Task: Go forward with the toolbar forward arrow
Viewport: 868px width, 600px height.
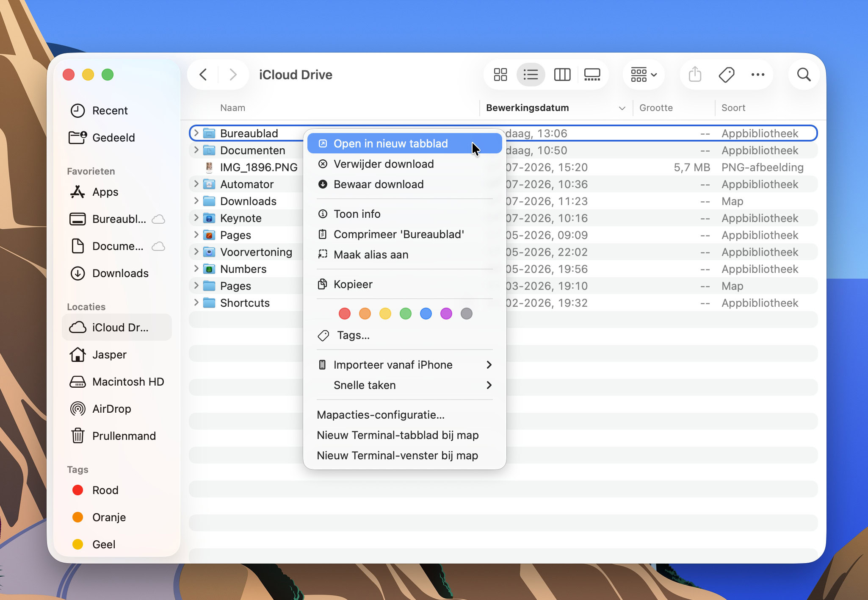Action: tap(233, 75)
